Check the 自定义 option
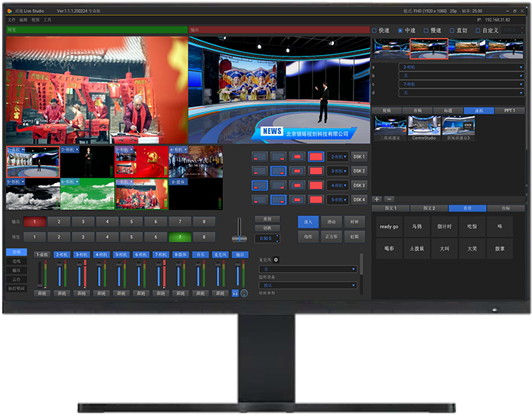Screen dimensions: 532x415 (x=476, y=31)
